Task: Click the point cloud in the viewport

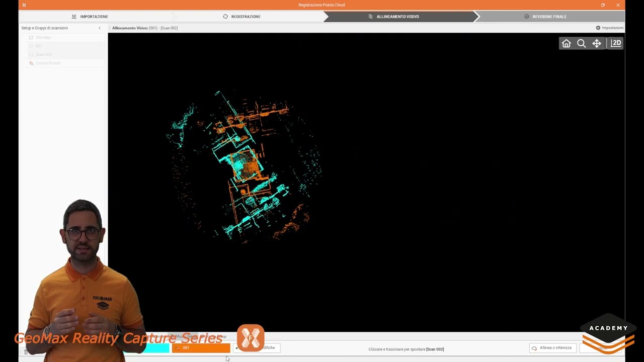Action: tap(245, 166)
